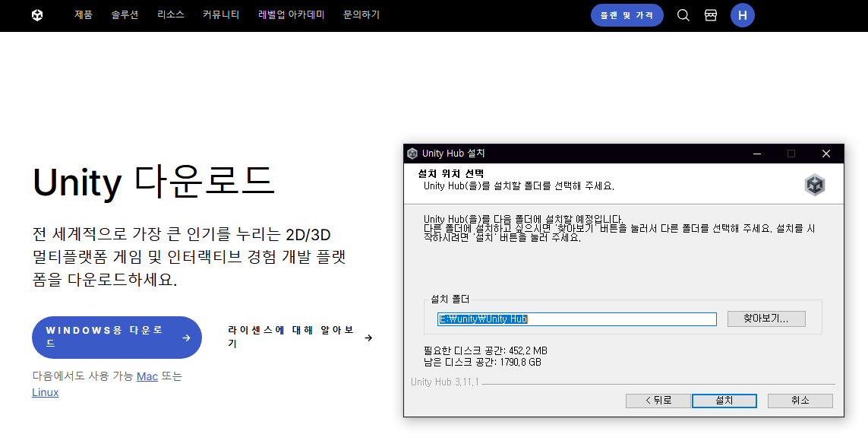The height and width of the screenshot is (447, 868).
Task: Click the Unity logo in website header
Action: (x=37, y=15)
